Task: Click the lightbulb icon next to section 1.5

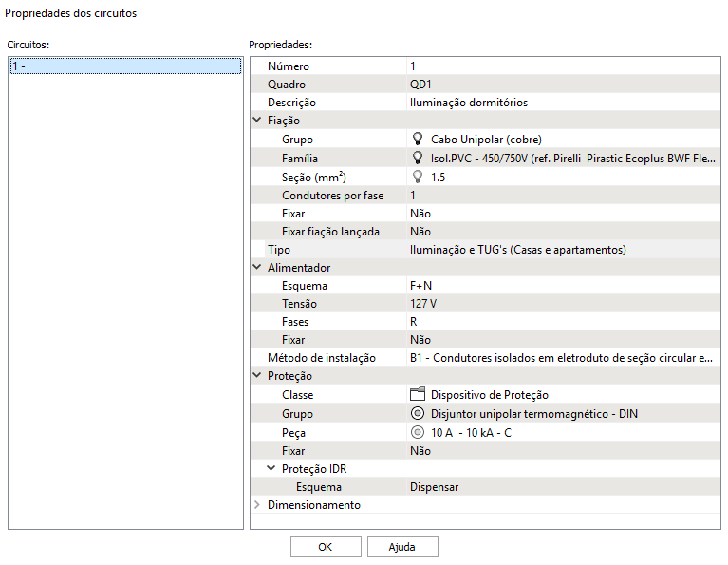Action: [417, 177]
